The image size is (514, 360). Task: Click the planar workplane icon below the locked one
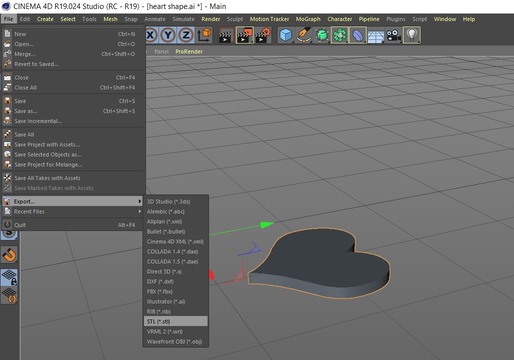click(9, 295)
